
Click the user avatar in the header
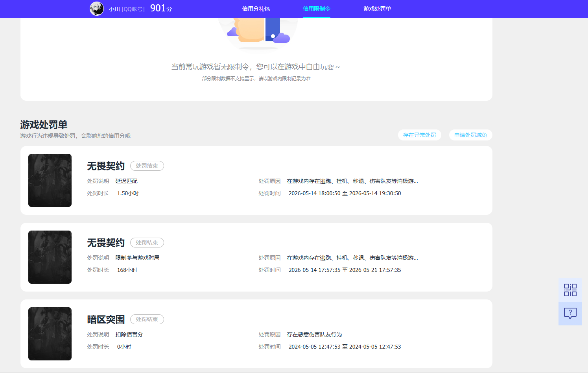[97, 9]
